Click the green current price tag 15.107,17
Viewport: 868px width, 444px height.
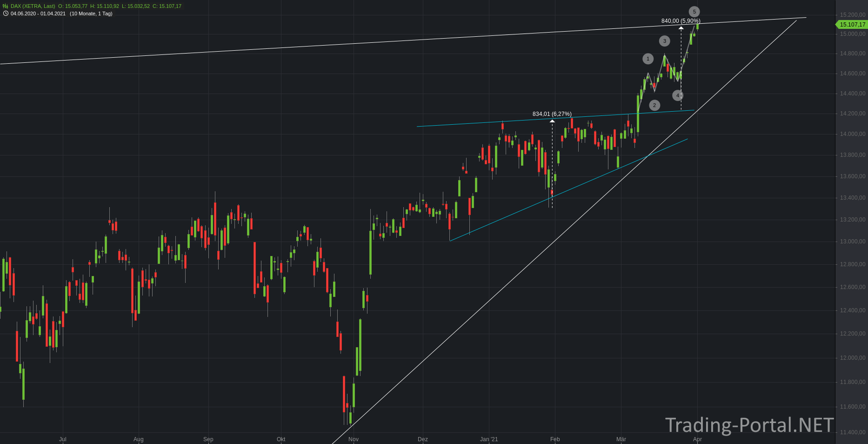tap(852, 25)
